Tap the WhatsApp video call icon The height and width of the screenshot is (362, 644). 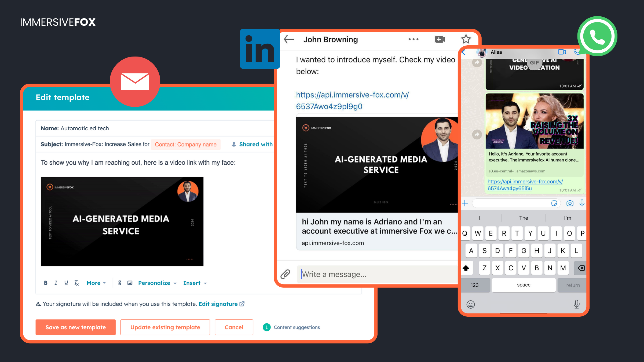(x=562, y=52)
